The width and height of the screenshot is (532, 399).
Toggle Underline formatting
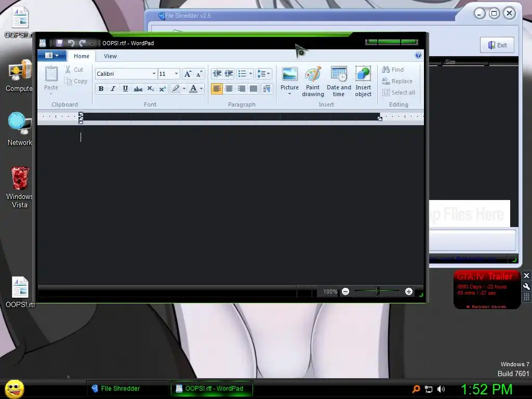pos(125,88)
